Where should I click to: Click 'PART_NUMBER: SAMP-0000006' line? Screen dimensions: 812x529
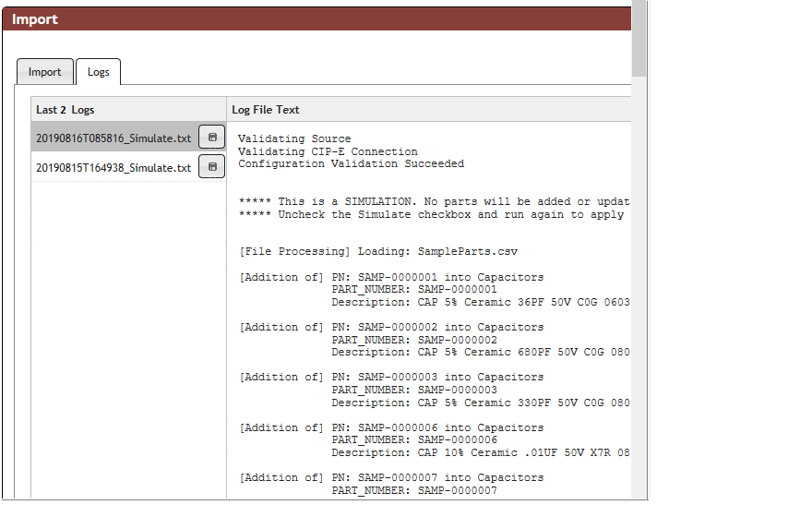coord(414,439)
